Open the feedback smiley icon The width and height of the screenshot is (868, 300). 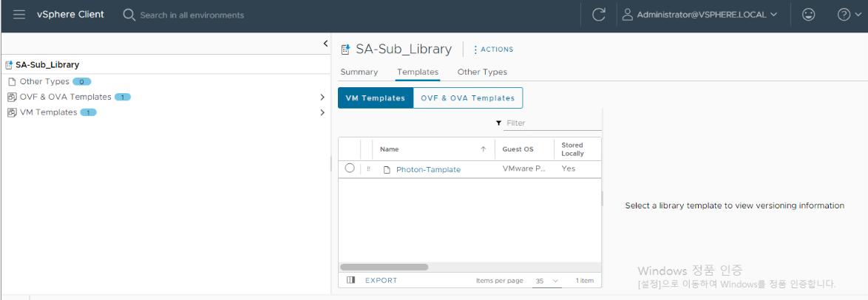pyautogui.click(x=808, y=15)
